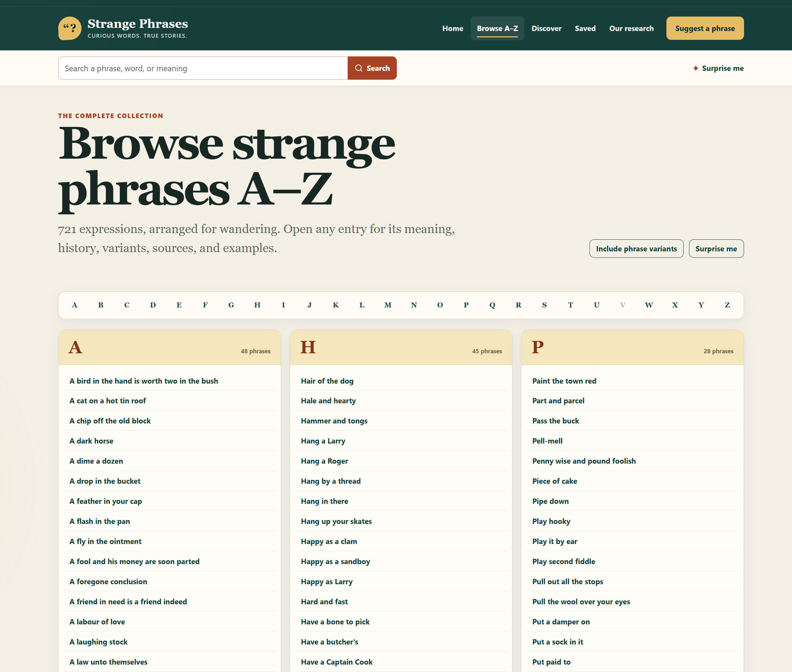Click the outlined Surprise me button under heading

tap(716, 249)
